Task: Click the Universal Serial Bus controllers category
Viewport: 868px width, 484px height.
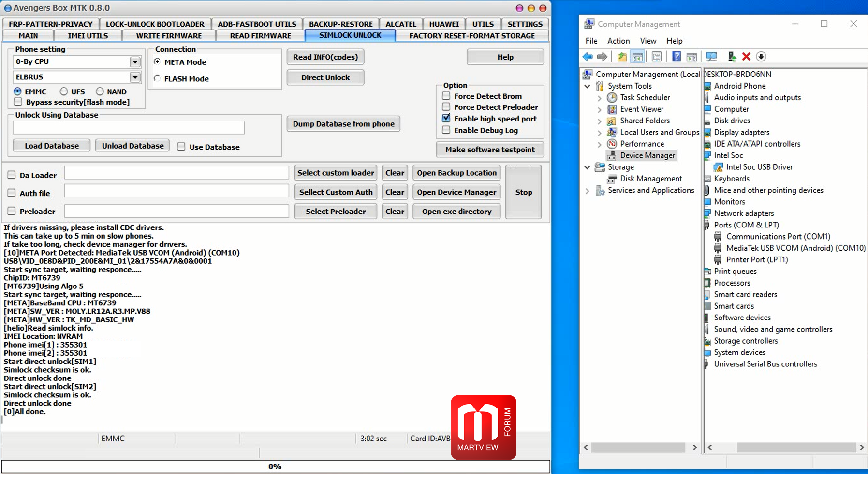Action: (x=765, y=364)
